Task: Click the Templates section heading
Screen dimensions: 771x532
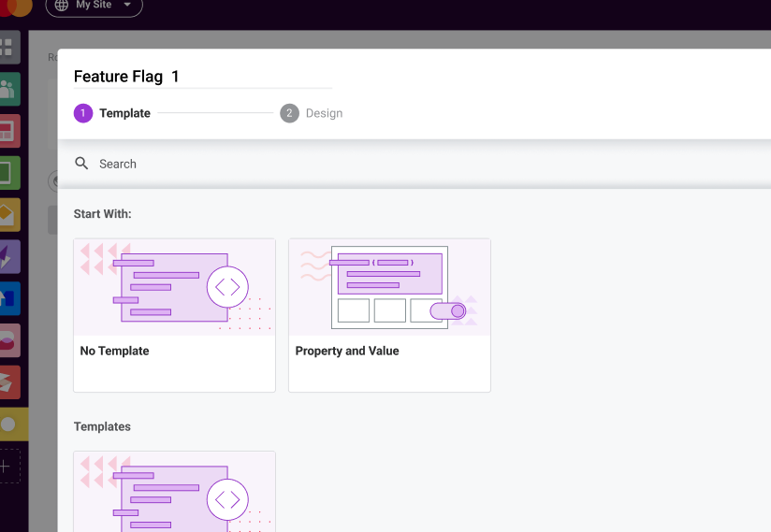Action: [x=102, y=426]
